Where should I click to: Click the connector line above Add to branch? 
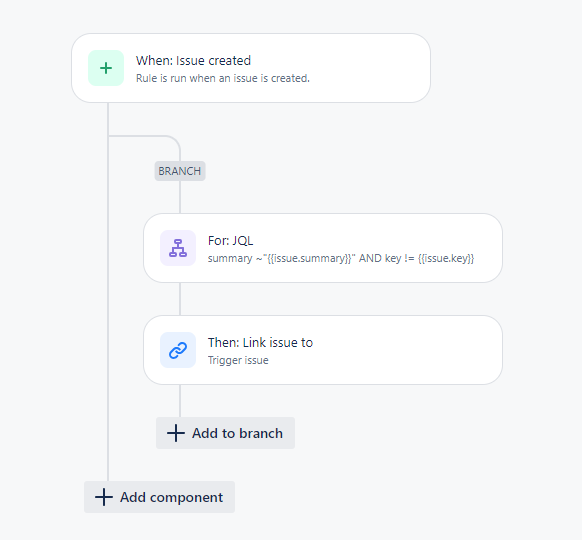point(180,401)
